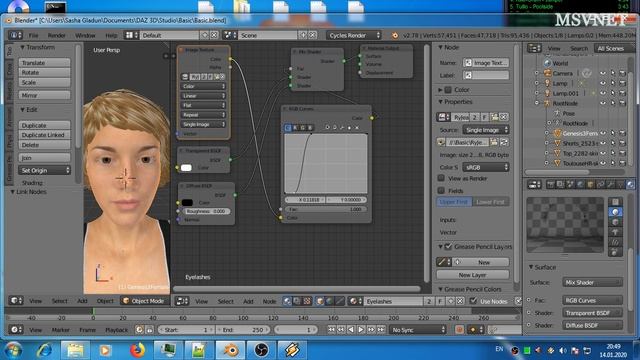
Task: Open the Node menu in node editor header
Action: [x=269, y=301]
